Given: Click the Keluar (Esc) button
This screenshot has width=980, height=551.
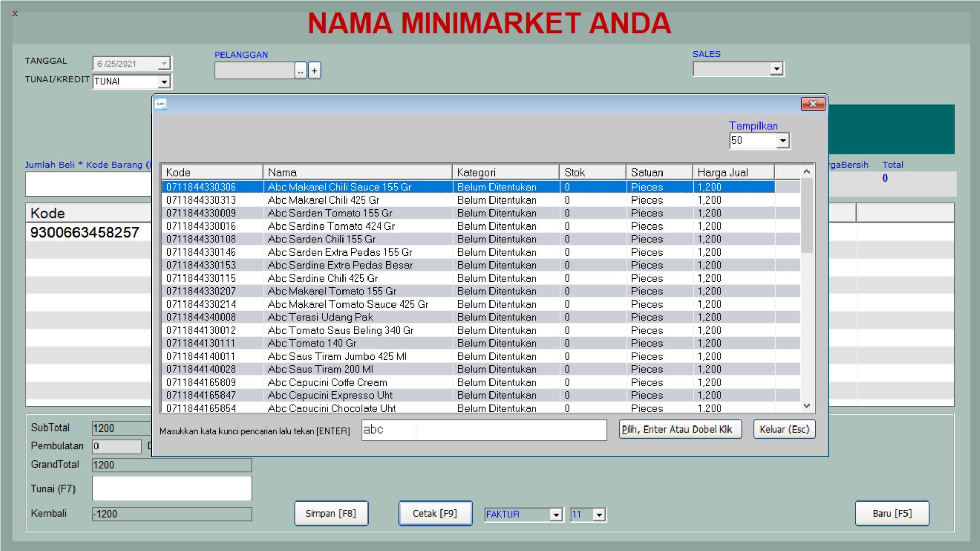Looking at the screenshot, I should [784, 429].
